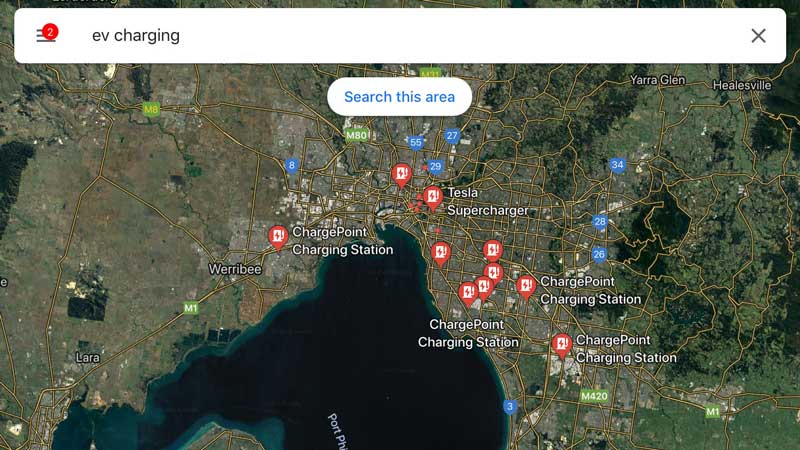800x450 pixels.
Task: Click the 'Yarra Glen' place label
Action: (658, 80)
